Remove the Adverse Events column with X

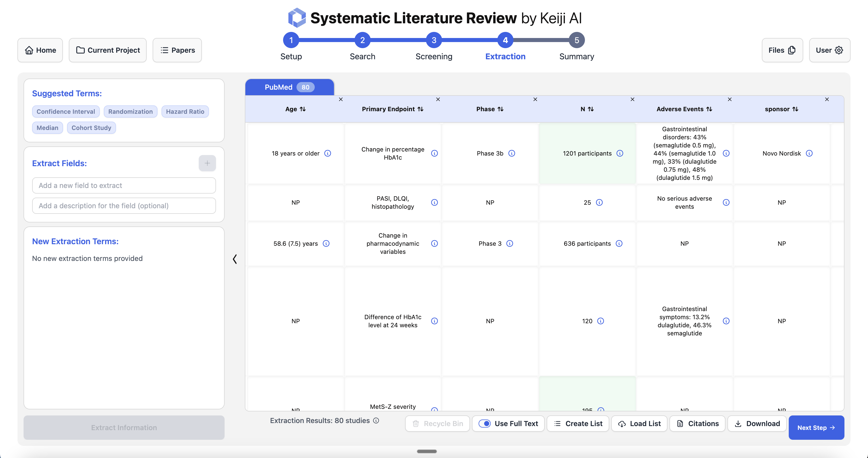coord(729,99)
